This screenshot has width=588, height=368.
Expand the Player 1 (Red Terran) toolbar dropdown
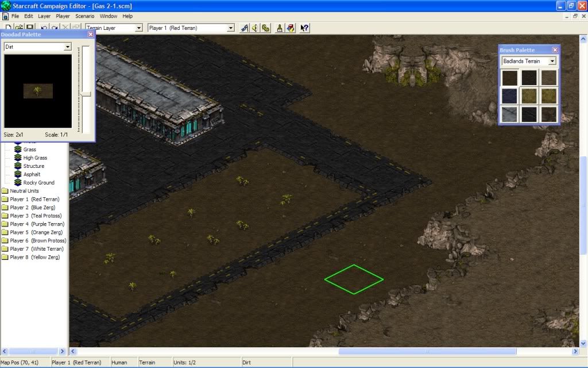point(231,28)
